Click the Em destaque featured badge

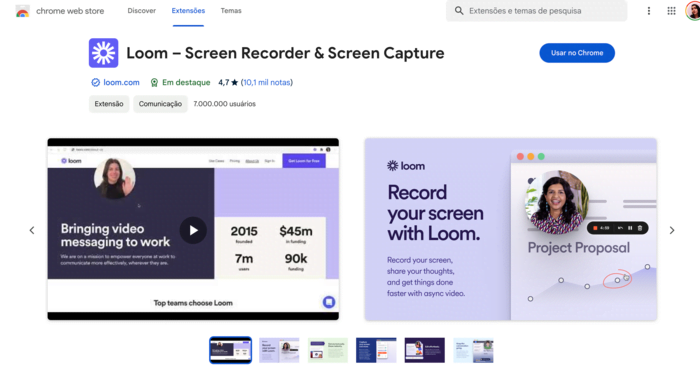[x=180, y=83]
